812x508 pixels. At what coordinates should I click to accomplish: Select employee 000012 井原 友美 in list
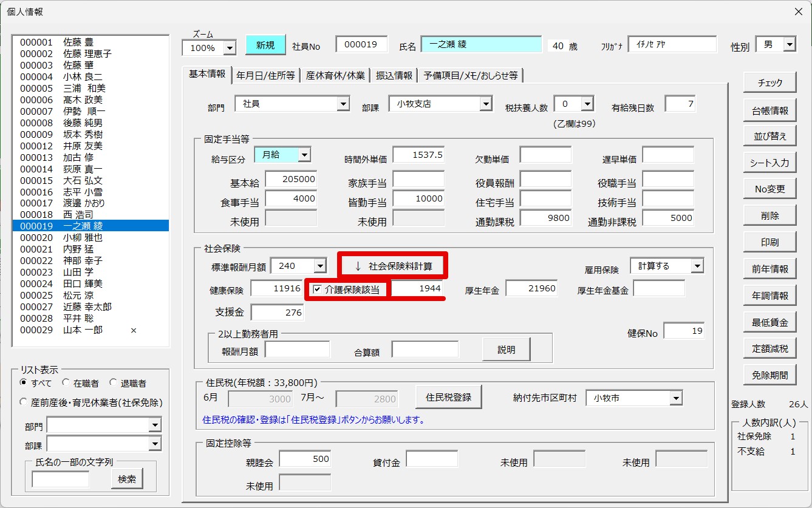91,146
